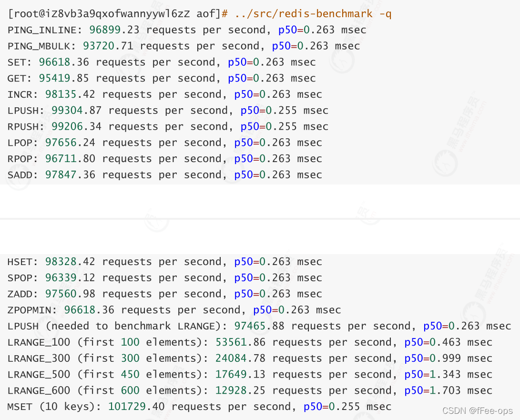Select the SPOP: 96339.12 result line
The height and width of the screenshot is (420, 520).
tap(165, 277)
